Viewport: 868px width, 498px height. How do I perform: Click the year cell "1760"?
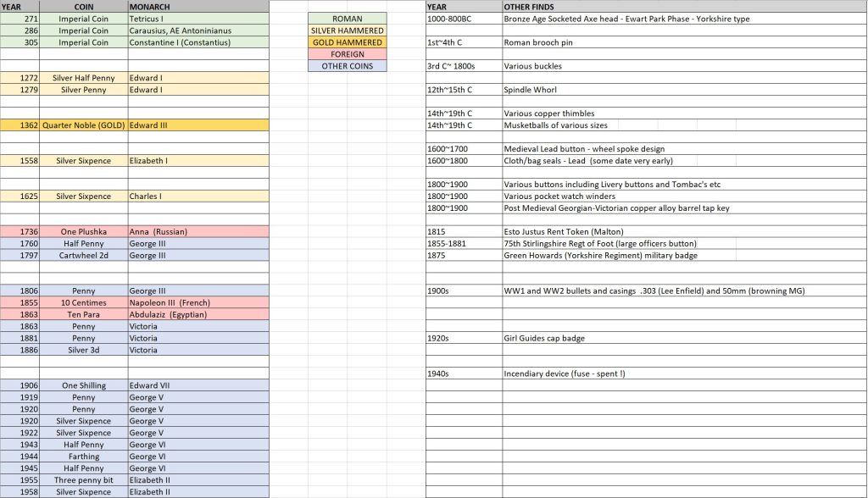click(20, 243)
